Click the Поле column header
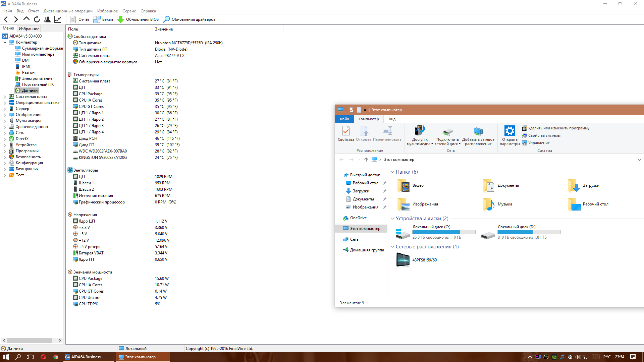This screenshot has height=362, width=644. pyautogui.click(x=109, y=29)
